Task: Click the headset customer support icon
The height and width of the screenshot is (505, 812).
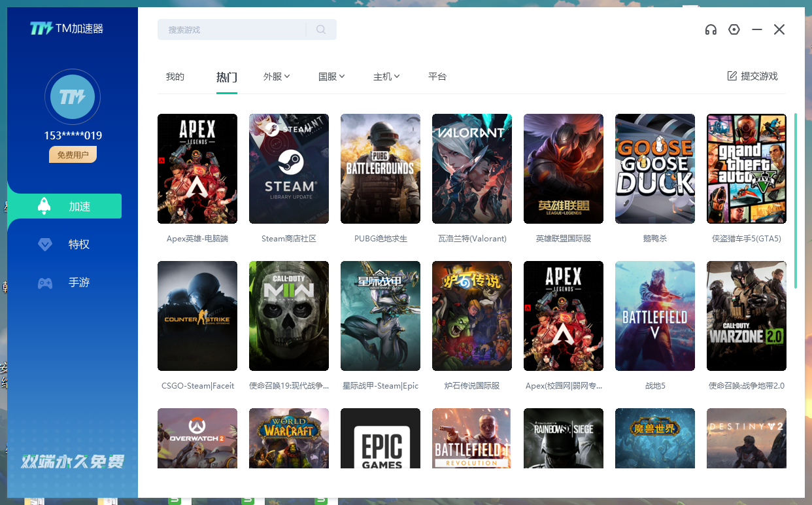Action: (x=711, y=29)
